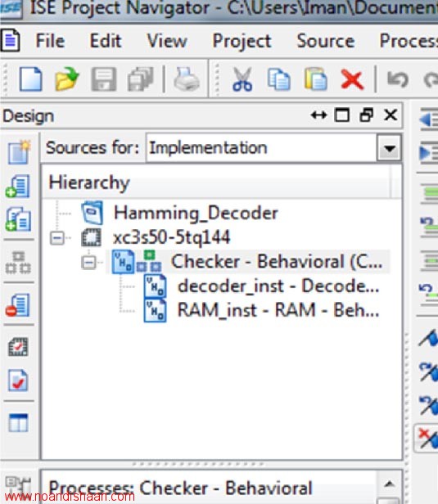Open the Project menu
Screen dimensions: 438x504
242,41
